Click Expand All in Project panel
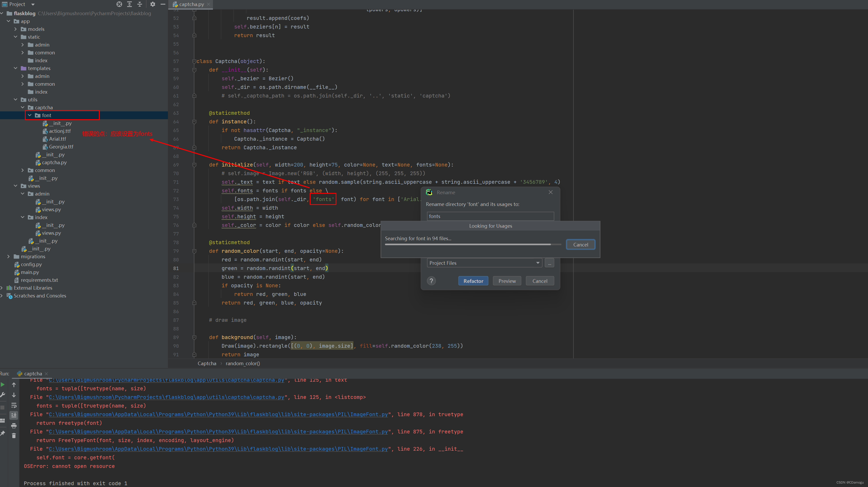868x487 pixels. [129, 4]
